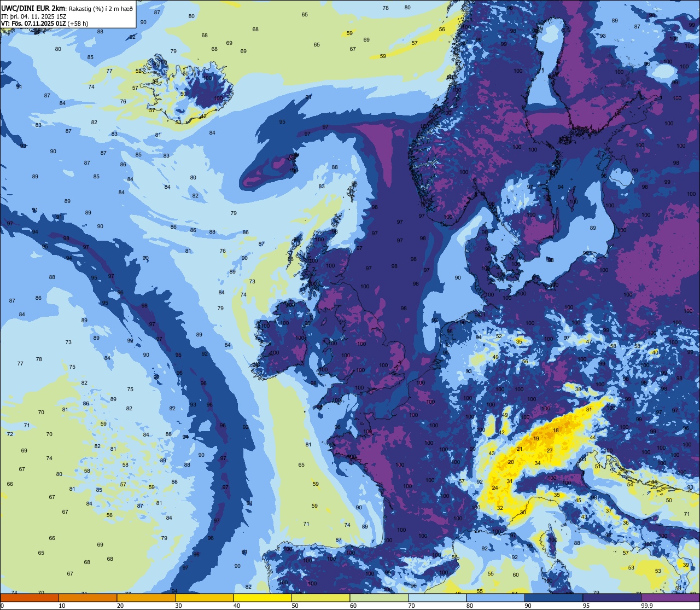Click the map value 27 in the Alps
700x610 pixels.
[x=550, y=451]
